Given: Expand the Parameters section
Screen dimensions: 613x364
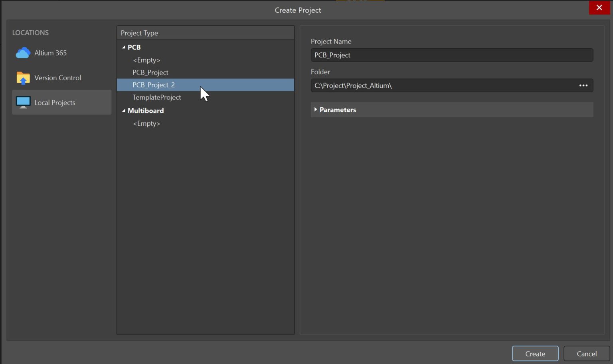Looking at the screenshot, I should 316,109.
